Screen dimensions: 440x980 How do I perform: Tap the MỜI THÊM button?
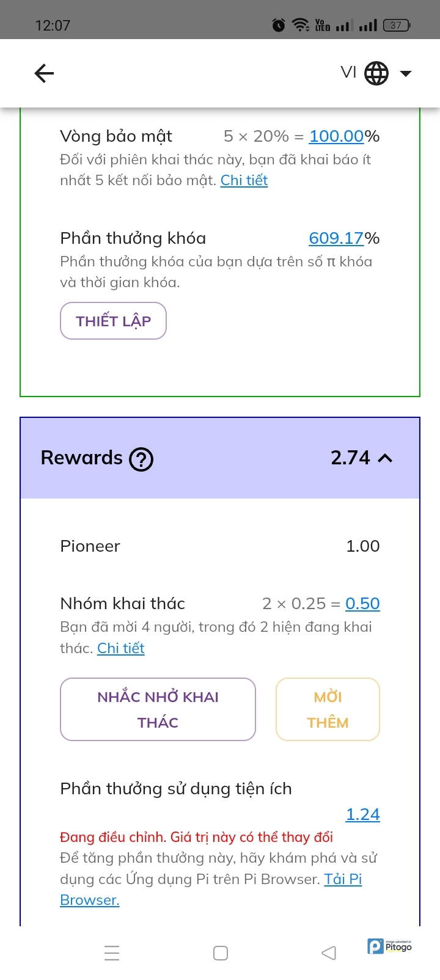328,709
